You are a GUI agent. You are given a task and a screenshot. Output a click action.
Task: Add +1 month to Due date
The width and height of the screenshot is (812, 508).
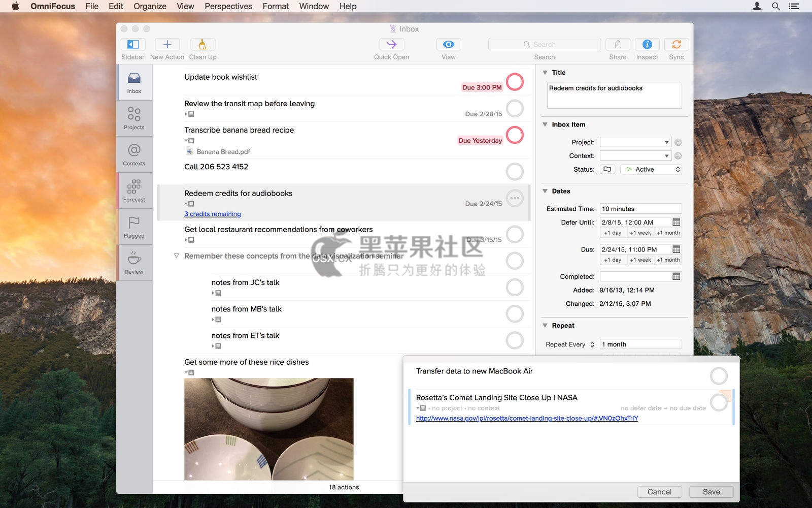tap(668, 260)
